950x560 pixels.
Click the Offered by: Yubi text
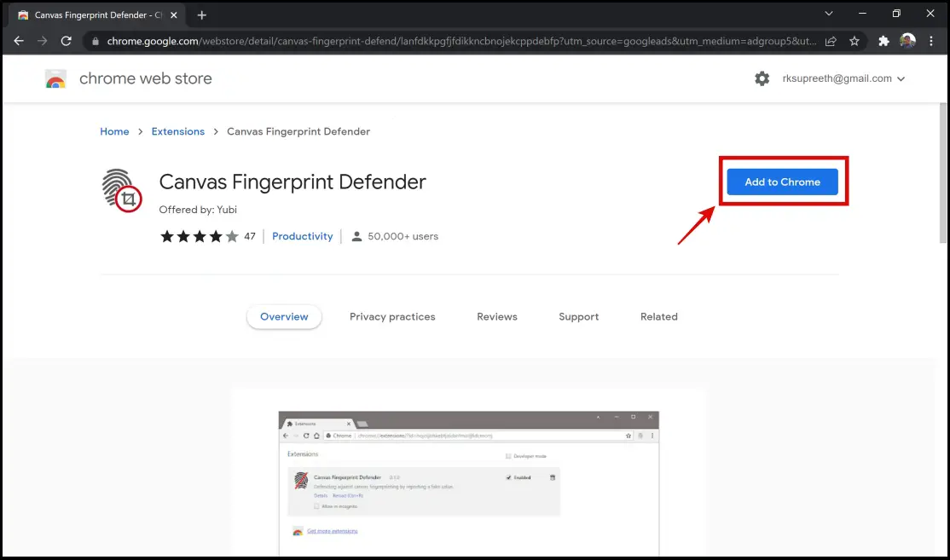(198, 210)
